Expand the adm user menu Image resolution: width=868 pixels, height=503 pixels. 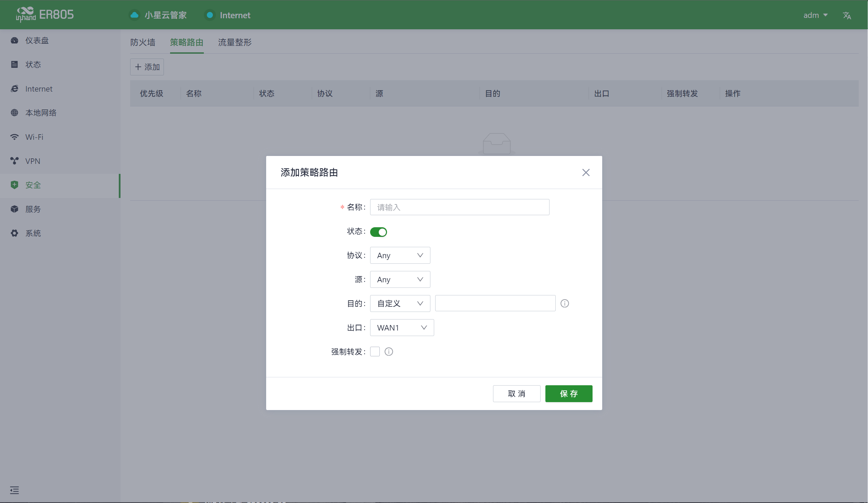[x=815, y=15]
